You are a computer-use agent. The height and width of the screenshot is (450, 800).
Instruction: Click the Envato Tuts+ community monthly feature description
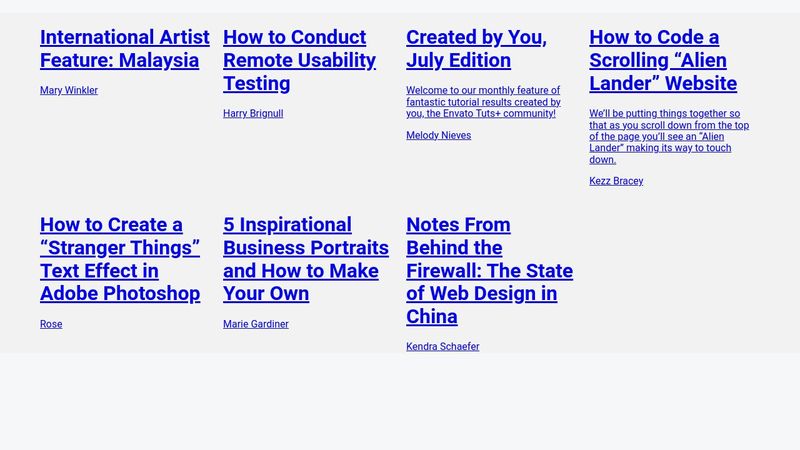(482, 102)
